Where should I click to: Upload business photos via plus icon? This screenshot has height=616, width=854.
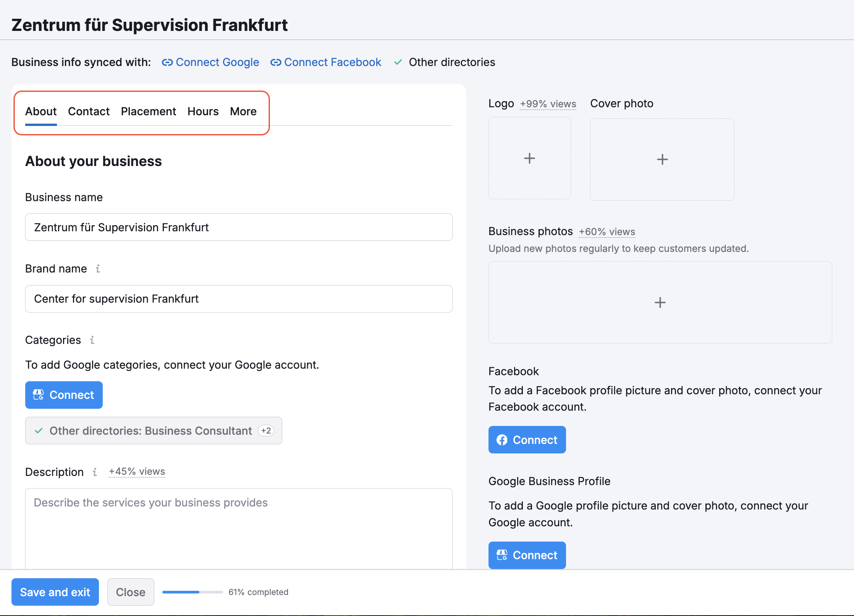click(x=660, y=303)
